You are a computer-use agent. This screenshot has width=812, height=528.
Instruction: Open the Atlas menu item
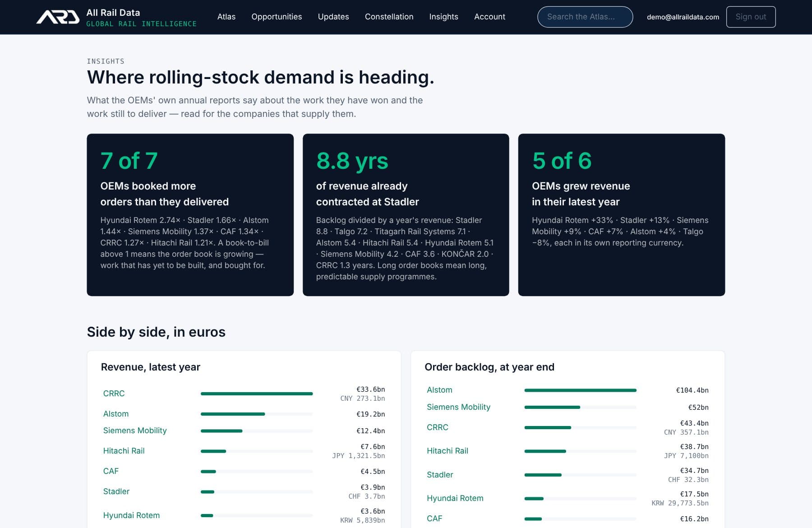226,17
